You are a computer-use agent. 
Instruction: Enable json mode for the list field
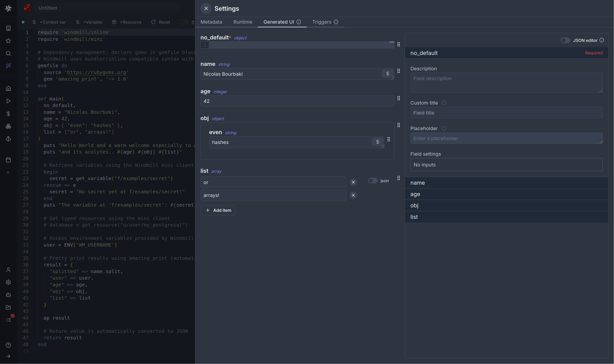tap(372, 180)
